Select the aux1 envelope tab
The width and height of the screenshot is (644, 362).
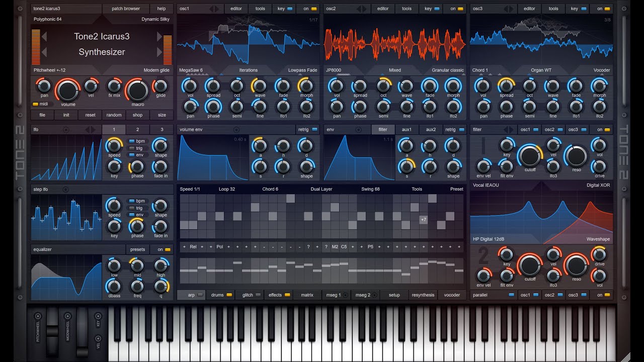coord(407,130)
